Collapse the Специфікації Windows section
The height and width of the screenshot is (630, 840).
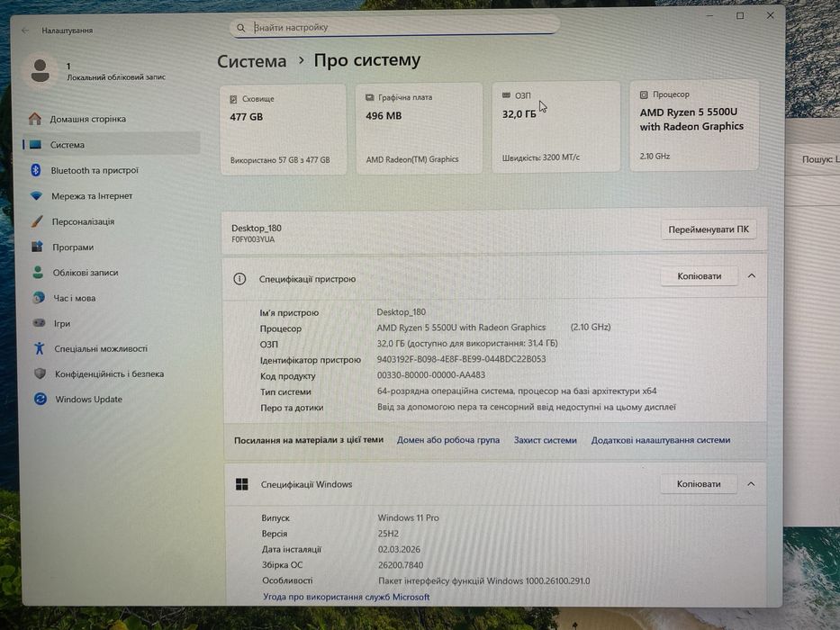click(x=751, y=484)
